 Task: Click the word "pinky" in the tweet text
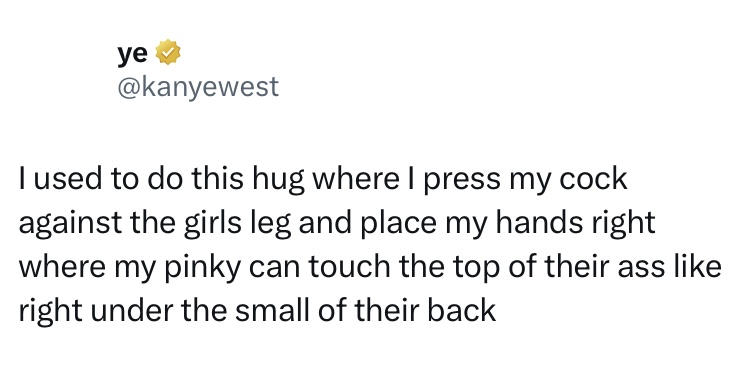click(x=201, y=268)
